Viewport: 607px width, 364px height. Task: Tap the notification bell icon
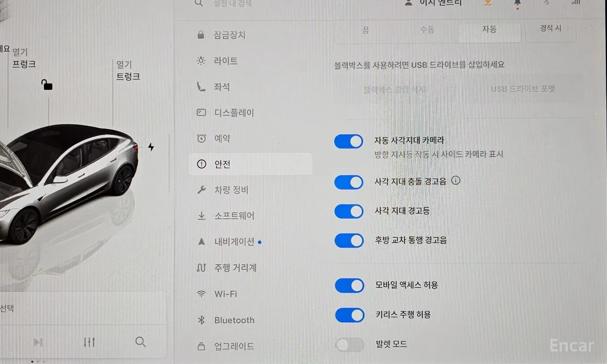[x=517, y=4]
